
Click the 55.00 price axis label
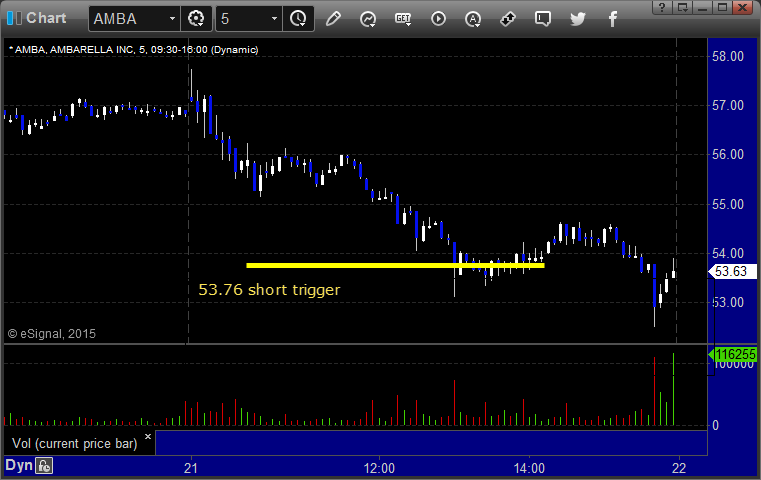tap(728, 204)
